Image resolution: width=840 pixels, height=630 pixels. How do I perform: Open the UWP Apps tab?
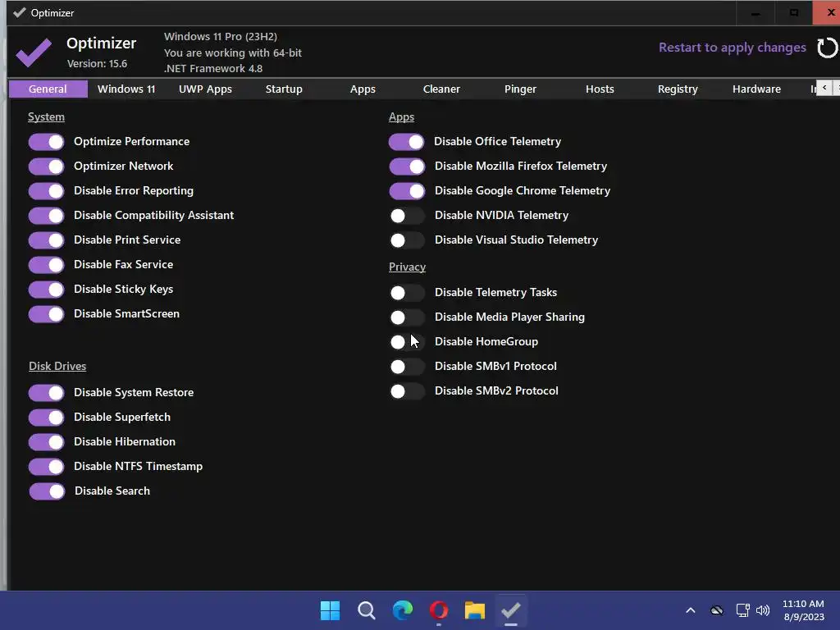click(x=205, y=89)
